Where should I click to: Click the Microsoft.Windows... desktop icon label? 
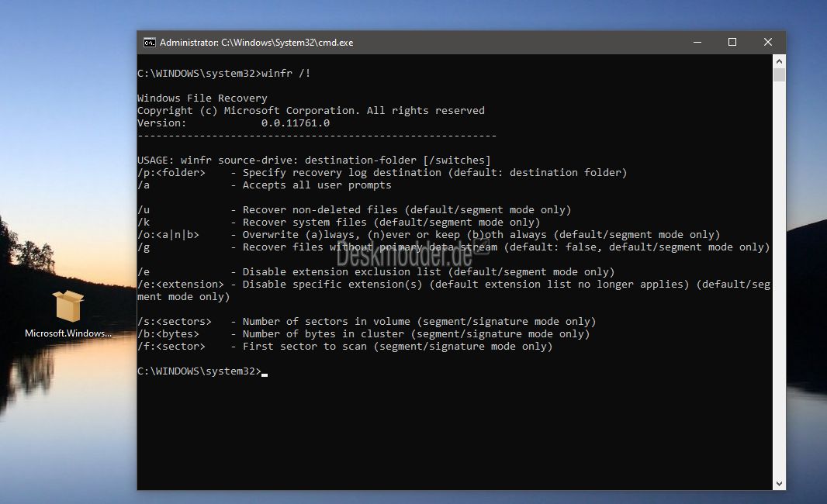68,333
